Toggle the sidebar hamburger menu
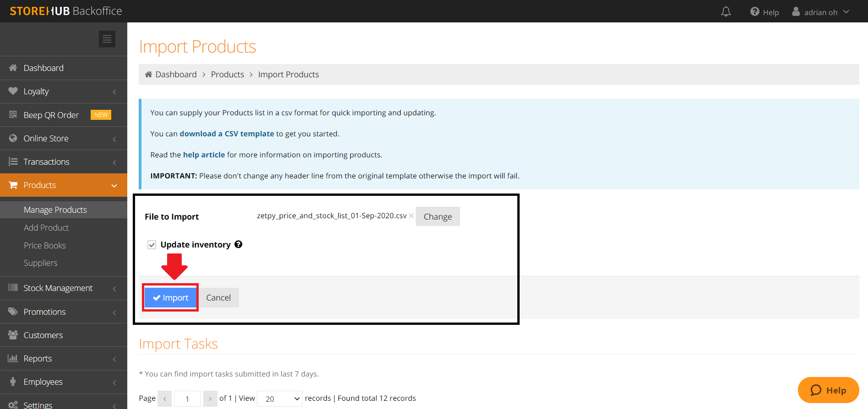Screen dimensions: 868x409 click(x=107, y=39)
